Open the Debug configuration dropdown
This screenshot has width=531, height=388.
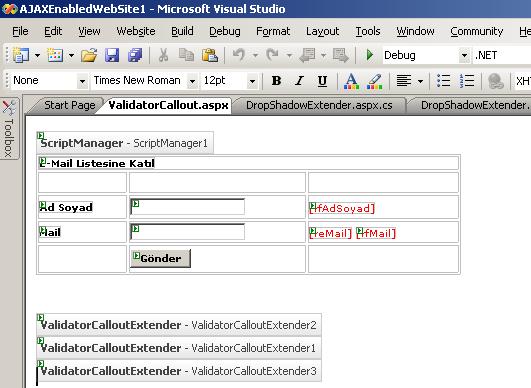[464, 55]
